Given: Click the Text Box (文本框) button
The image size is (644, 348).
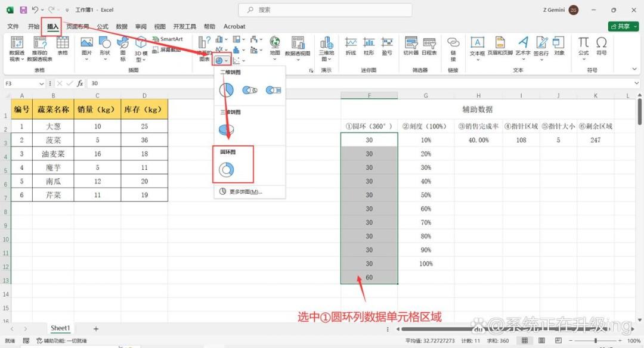Looking at the screenshot, I should click(x=477, y=48).
